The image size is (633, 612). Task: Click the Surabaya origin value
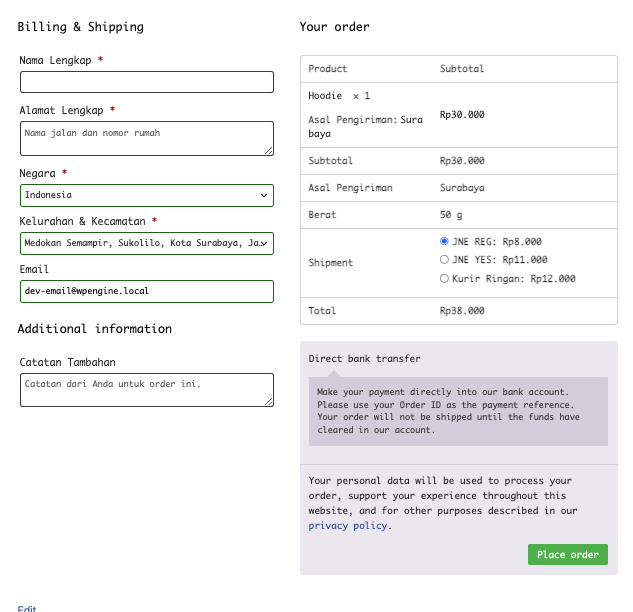[x=462, y=188]
